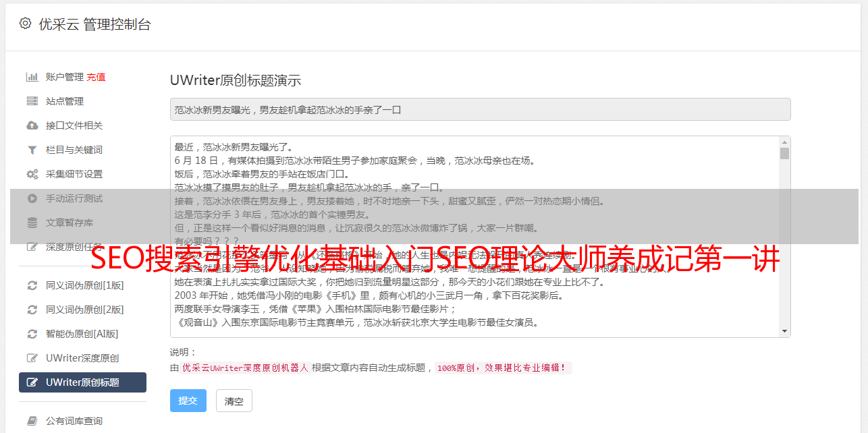Click the line starting 她在表演上扎扎实实拿过国际大奖
Viewport: 868px width, 433px height.
coord(392,282)
